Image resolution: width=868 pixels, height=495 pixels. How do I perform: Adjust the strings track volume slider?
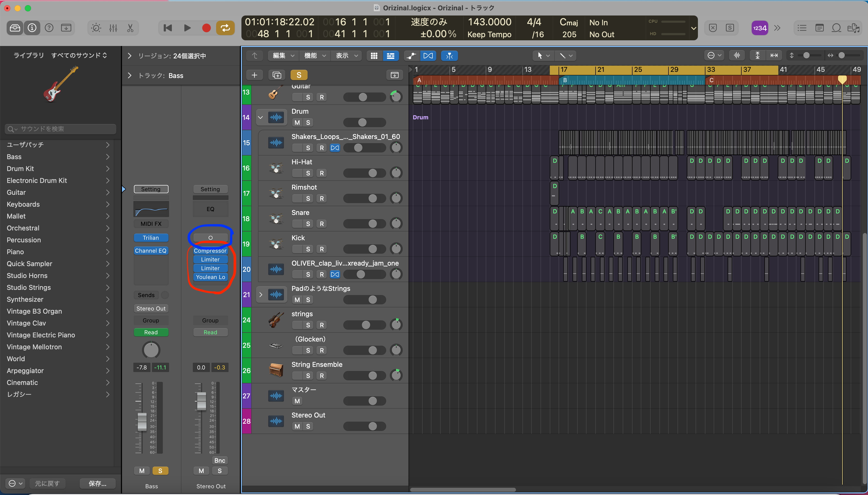tap(365, 325)
